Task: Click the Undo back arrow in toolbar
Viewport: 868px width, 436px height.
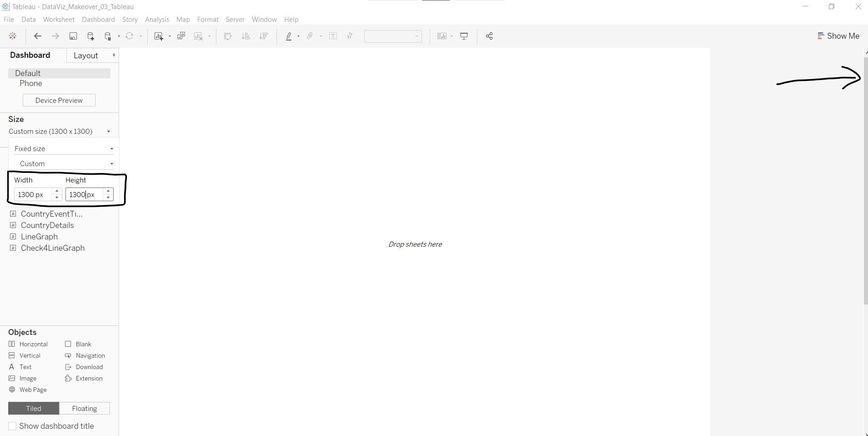Action: point(38,36)
